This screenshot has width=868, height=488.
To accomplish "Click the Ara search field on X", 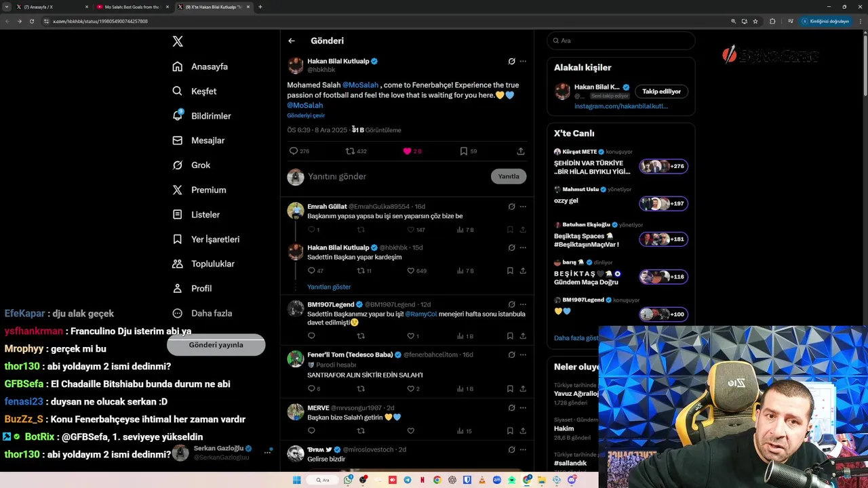I will [x=621, y=41].
